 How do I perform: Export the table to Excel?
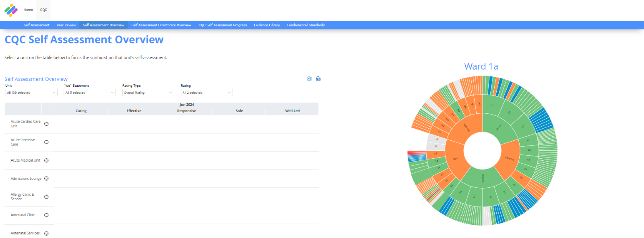[x=310, y=79]
